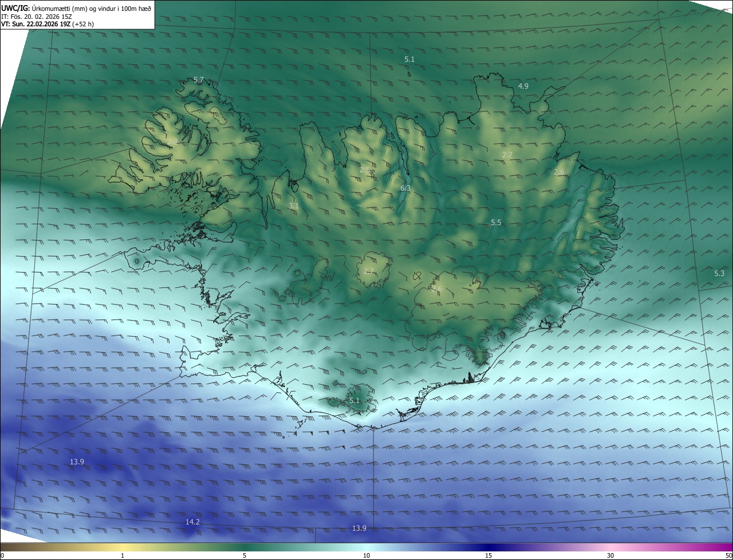The width and height of the screenshot is (733, 560).
Task: Click the 13.9 value next to the map's left edge
Action: (x=77, y=462)
